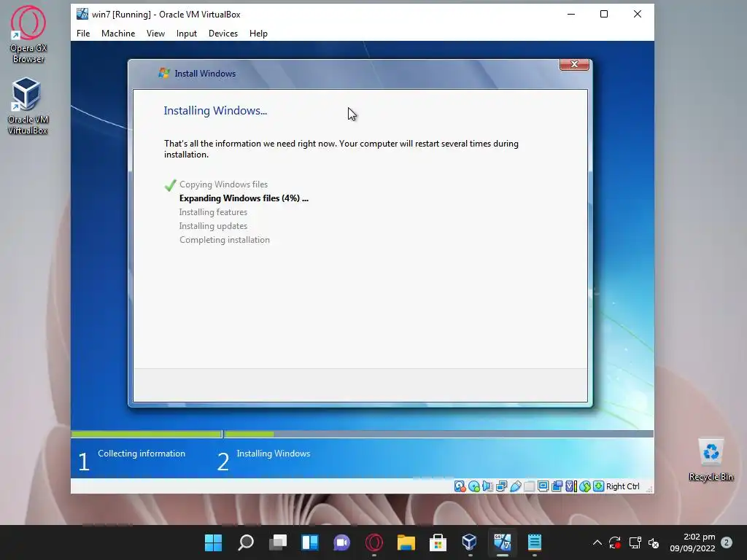Open the Windows Start menu
The image size is (747, 560).
coord(214,542)
